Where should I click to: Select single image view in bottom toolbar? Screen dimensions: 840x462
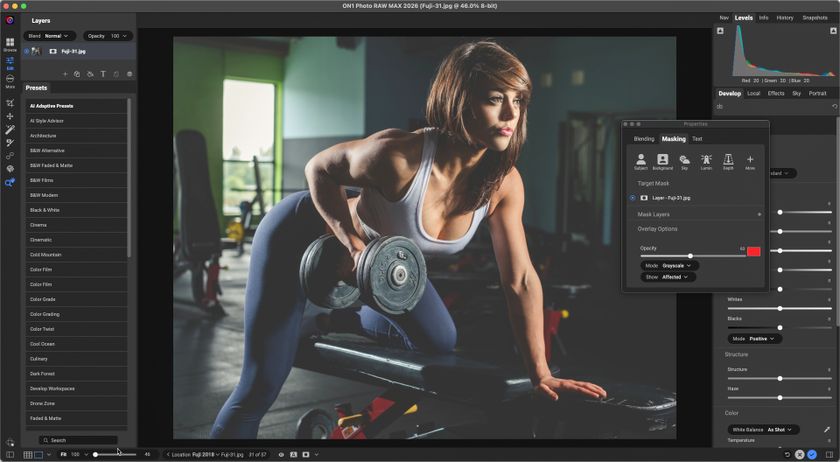point(39,454)
